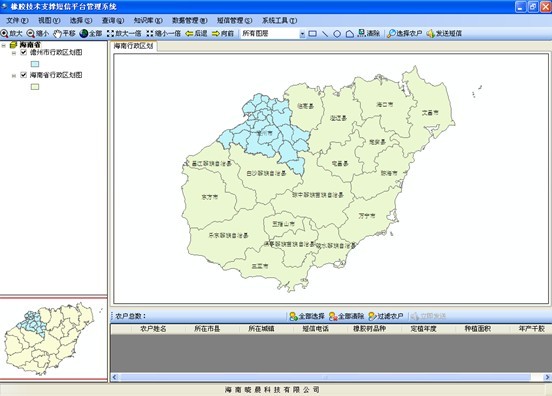This screenshot has height=396, width=552.
Task: Collapse the 海南省 root tree node
Action: [x=4, y=45]
